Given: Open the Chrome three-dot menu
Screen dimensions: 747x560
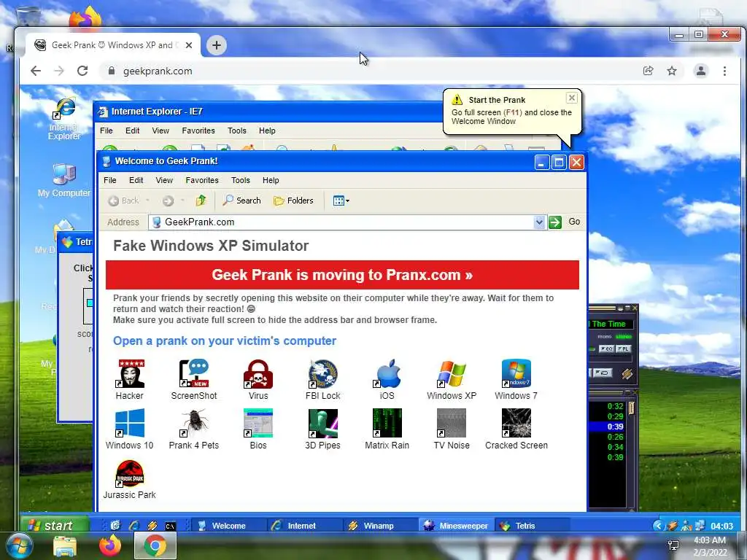Looking at the screenshot, I should (724, 71).
